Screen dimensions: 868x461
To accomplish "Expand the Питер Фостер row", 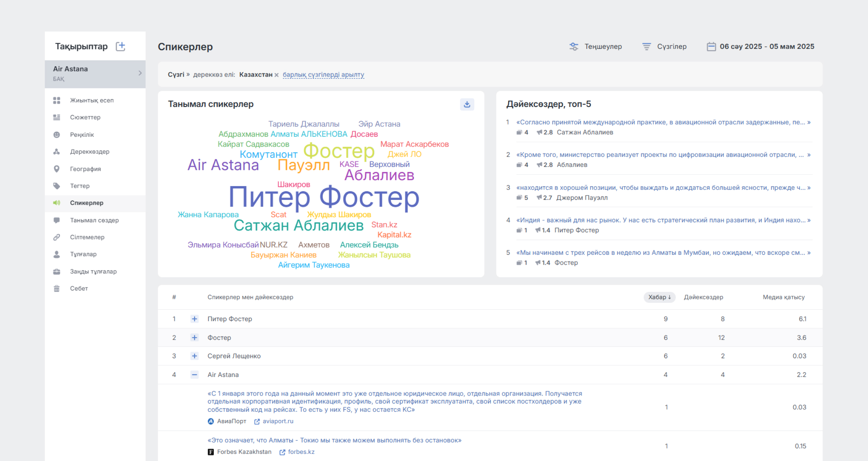I will [x=195, y=319].
